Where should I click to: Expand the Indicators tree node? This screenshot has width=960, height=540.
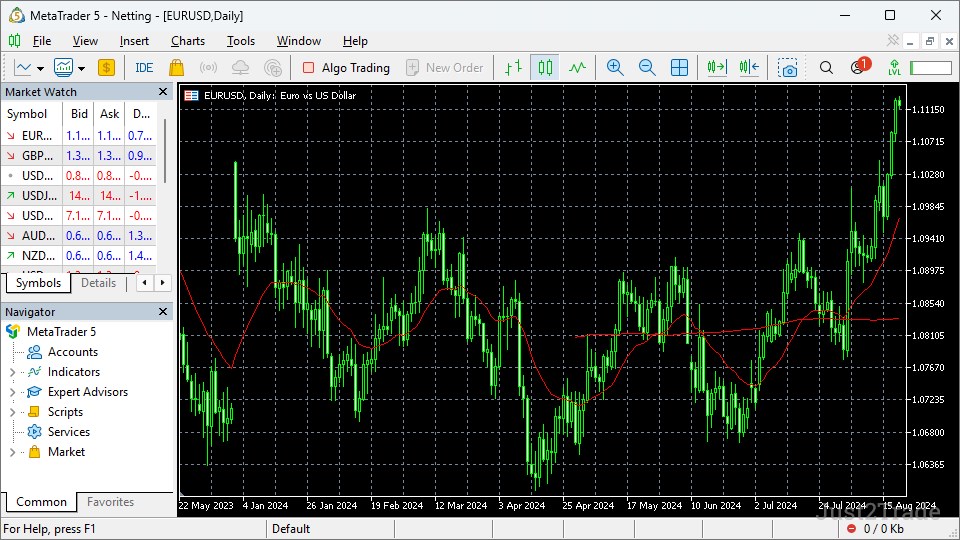coord(12,372)
